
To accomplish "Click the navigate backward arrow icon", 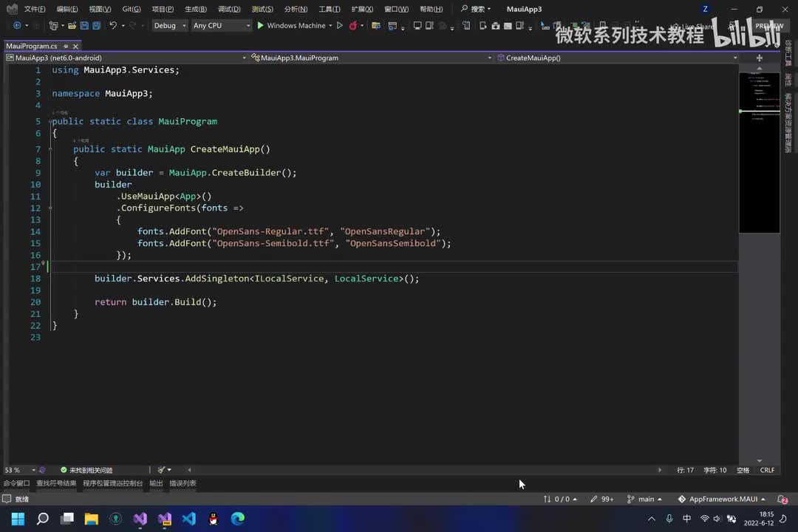I will 17,25.
